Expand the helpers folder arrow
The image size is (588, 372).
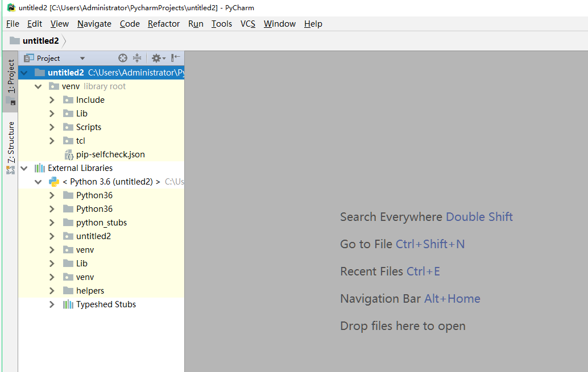tap(52, 291)
